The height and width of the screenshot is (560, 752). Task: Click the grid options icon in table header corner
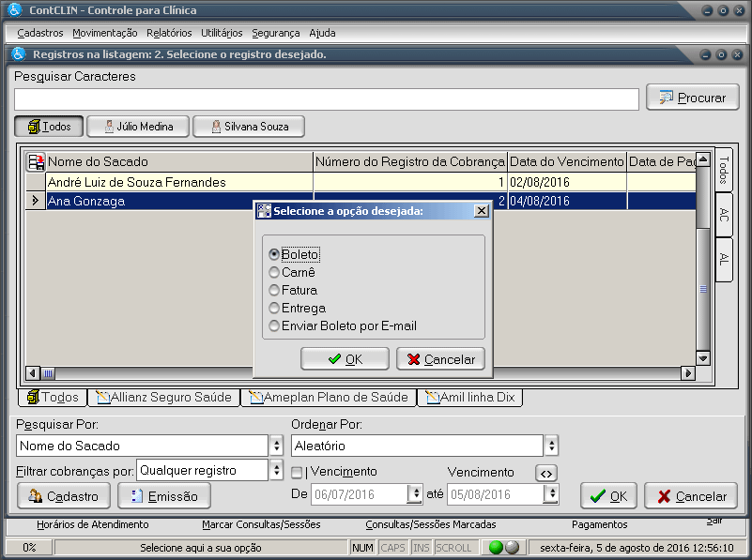point(36,162)
